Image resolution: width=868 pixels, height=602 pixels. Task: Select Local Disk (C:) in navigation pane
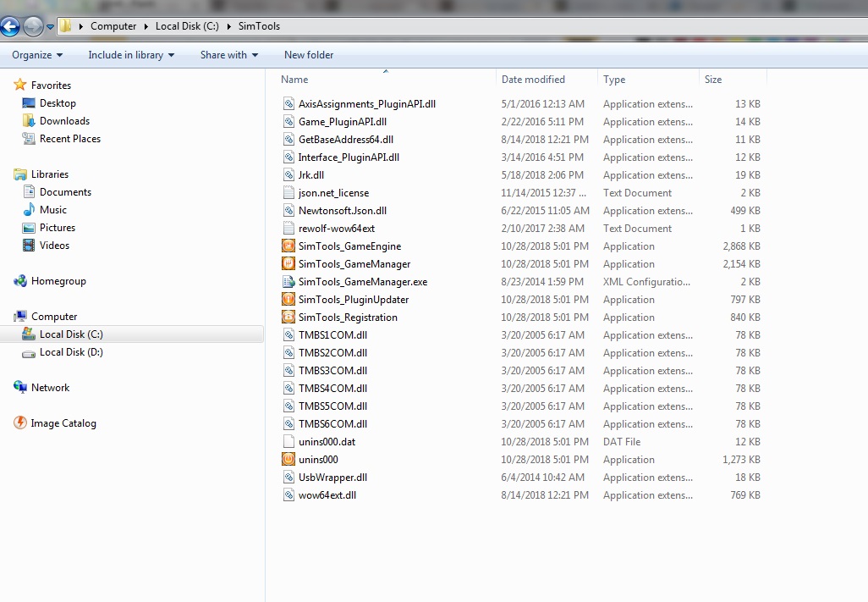click(71, 334)
